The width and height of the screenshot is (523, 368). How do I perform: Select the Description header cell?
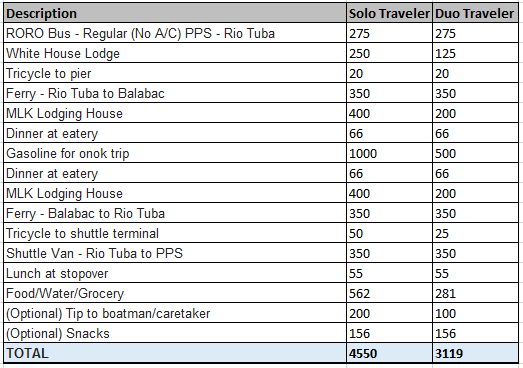[x=175, y=13]
